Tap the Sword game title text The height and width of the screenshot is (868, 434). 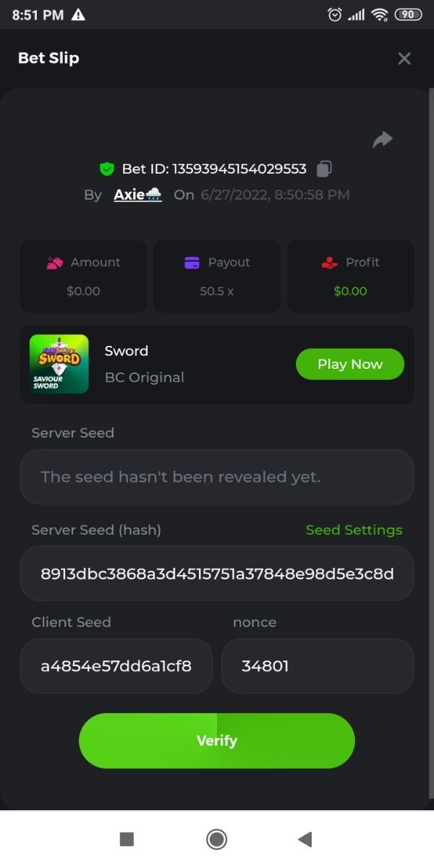[x=127, y=352]
